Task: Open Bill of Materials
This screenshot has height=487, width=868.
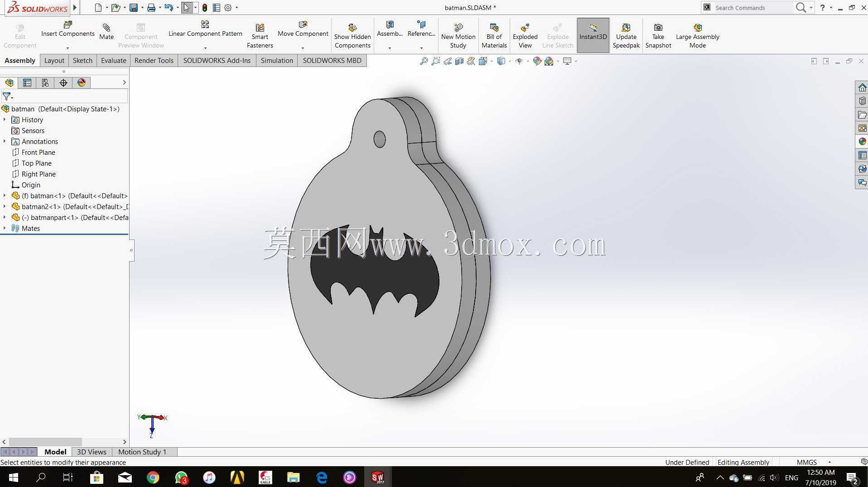Action: [494, 36]
